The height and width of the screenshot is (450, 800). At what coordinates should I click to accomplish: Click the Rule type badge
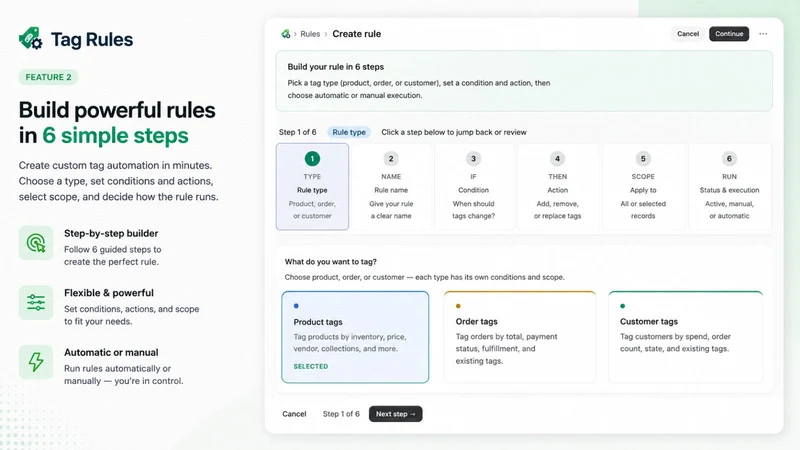pyautogui.click(x=349, y=132)
